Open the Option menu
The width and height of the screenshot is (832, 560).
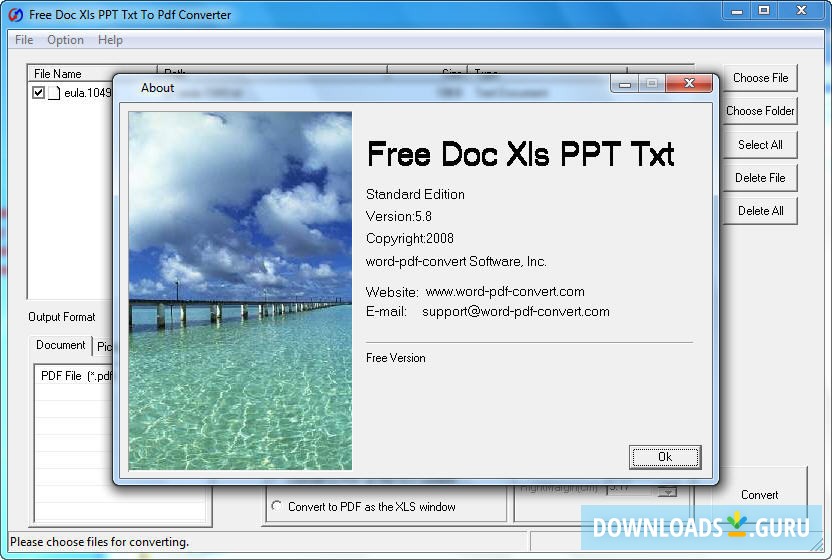pos(65,40)
